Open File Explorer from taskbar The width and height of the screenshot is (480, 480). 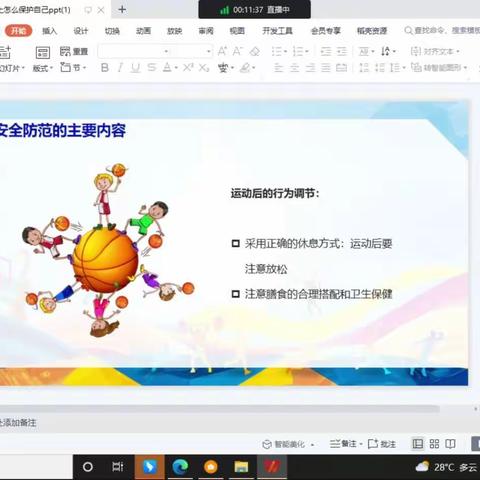pos(241,467)
